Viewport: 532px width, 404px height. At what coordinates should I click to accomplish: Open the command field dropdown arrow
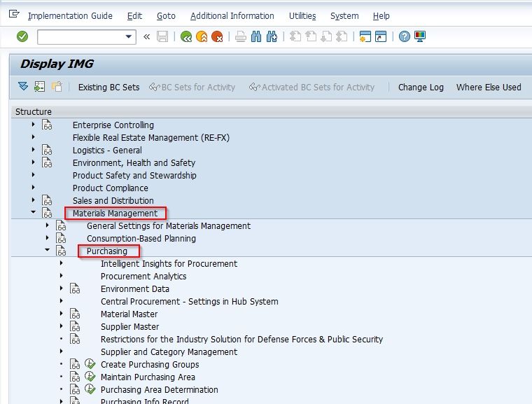click(x=129, y=36)
